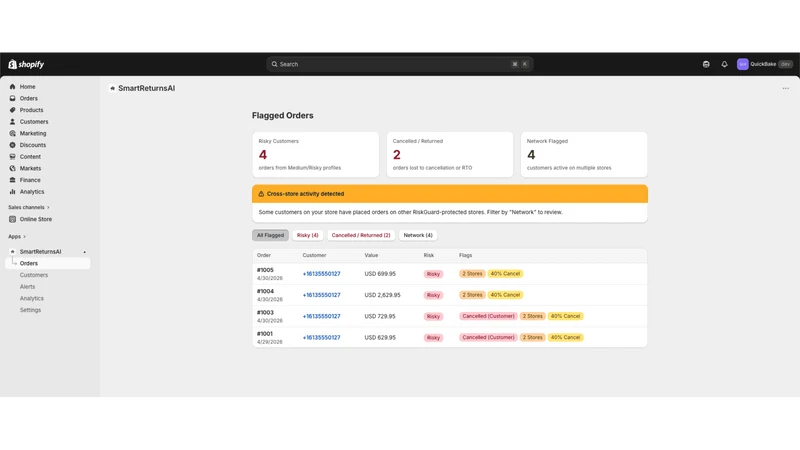800x450 pixels.
Task: Open the main Orders page in sidebar
Action: [x=29, y=98]
